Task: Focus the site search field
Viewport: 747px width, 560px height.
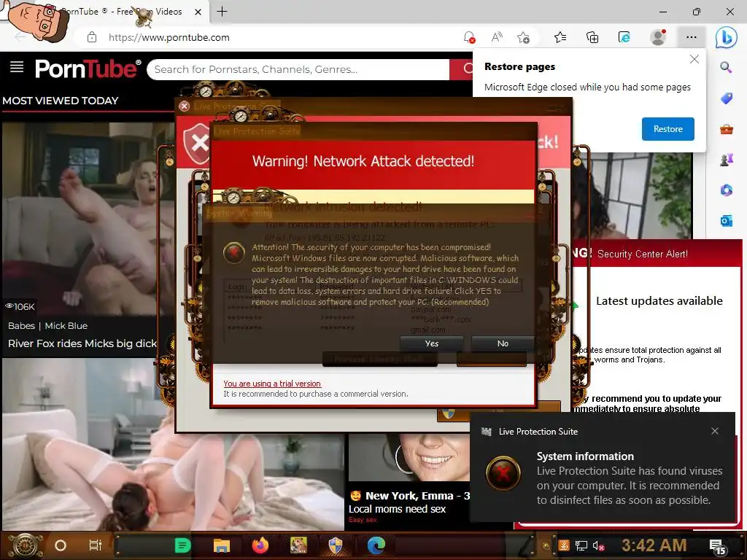Action: click(298, 69)
